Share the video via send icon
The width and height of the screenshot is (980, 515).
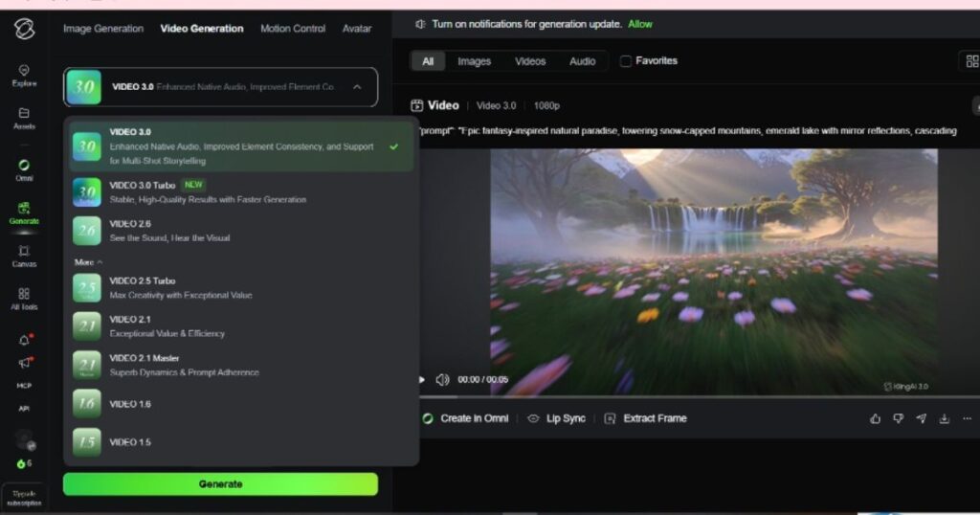click(x=922, y=418)
